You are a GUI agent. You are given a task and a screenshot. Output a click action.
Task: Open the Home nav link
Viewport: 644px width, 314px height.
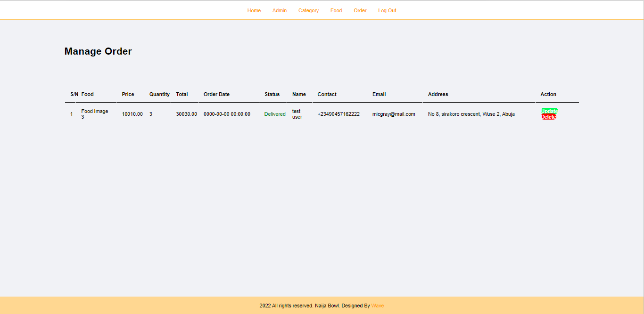click(254, 10)
